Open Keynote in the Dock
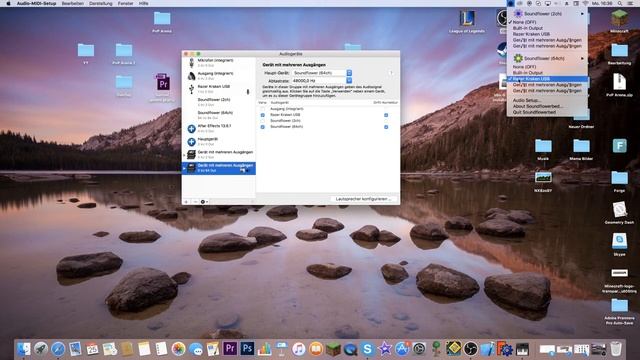This screenshot has height=360, width=640. (x=281, y=349)
